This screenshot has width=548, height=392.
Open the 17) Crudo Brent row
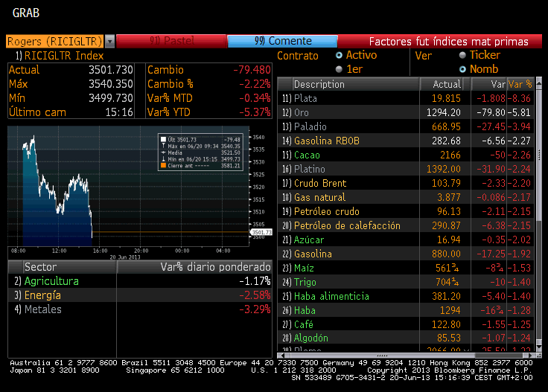(406, 183)
